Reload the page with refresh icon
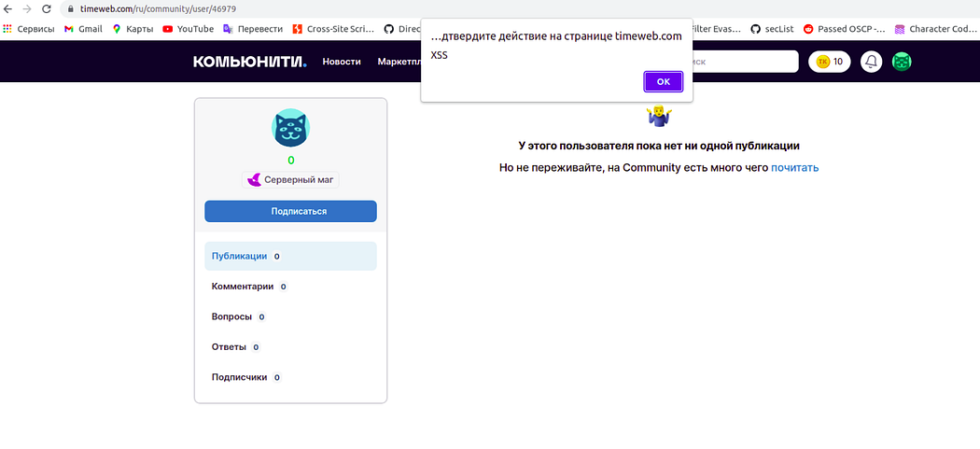The width and height of the screenshot is (980, 449). pyautogui.click(x=47, y=9)
